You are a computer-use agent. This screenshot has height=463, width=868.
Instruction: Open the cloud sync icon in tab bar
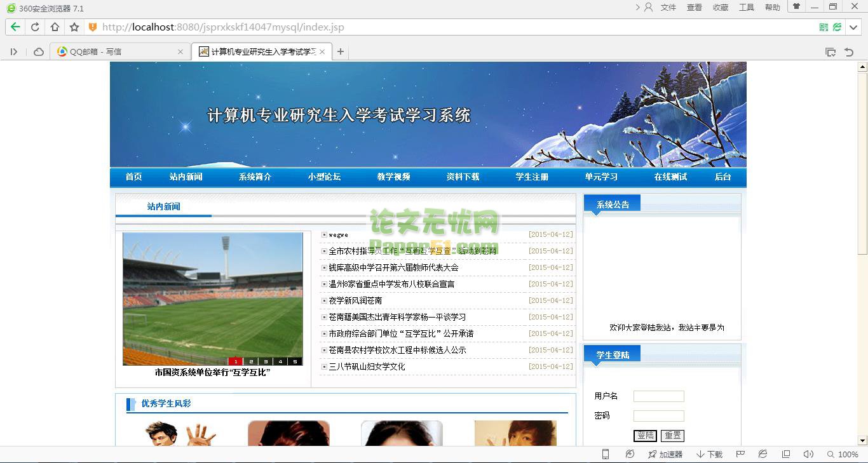tap(39, 52)
